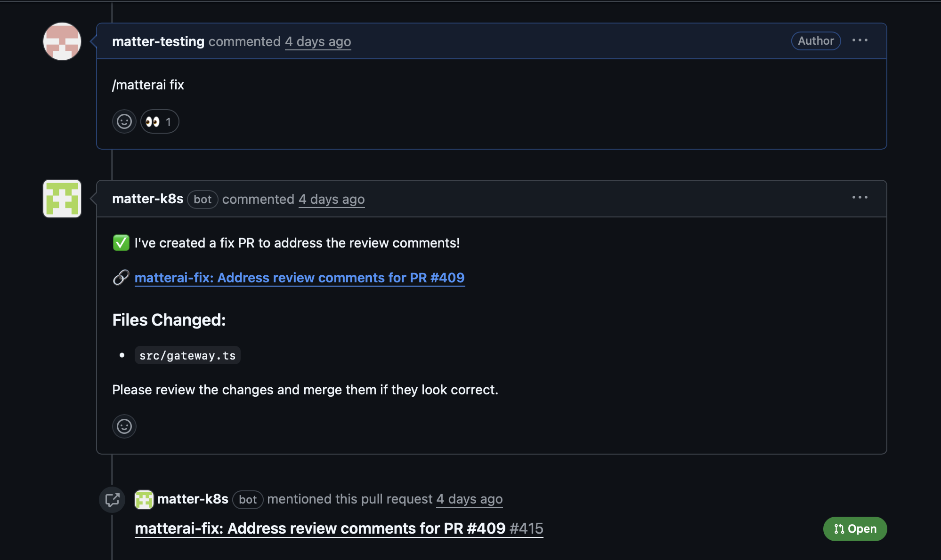Image resolution: width=941 pixels, height=560 pixels.
Task: Open the Open status badge on PR #415
Action: [854, 528]
